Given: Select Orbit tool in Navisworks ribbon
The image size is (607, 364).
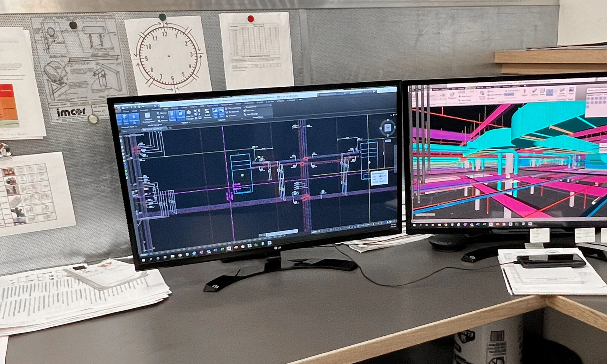Looking at the screenshot, I should [491, 98].
